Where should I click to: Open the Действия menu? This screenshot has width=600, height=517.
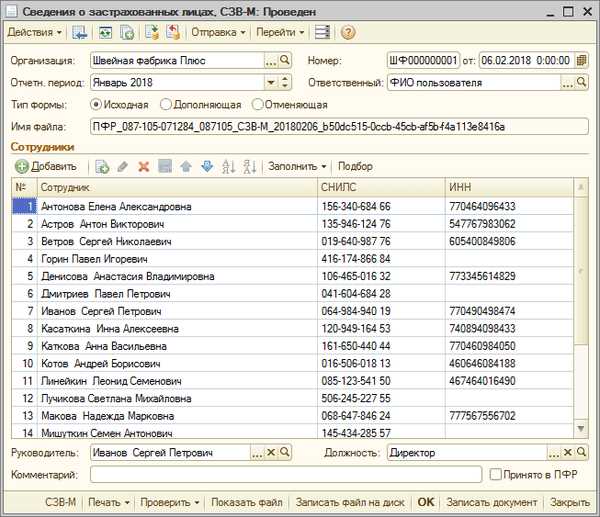click(x=34, y=33)
